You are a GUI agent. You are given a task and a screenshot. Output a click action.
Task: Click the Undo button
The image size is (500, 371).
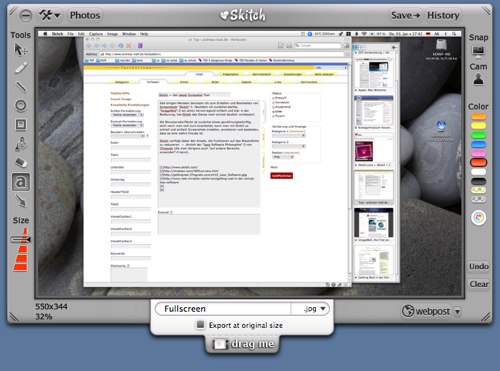point(479,266)
